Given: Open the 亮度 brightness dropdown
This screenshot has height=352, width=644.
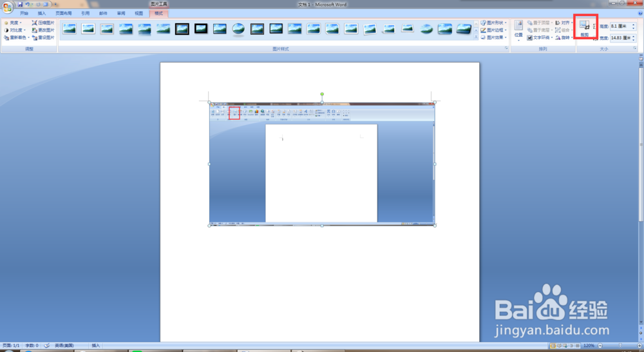Looking at the screenshot, I should tap(13, 23).
